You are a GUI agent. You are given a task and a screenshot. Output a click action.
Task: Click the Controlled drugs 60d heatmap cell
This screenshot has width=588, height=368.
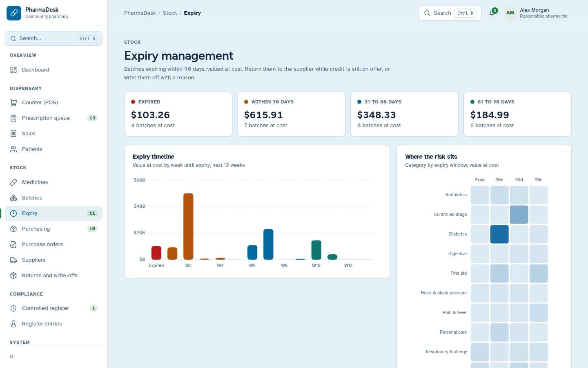[519, 215]
